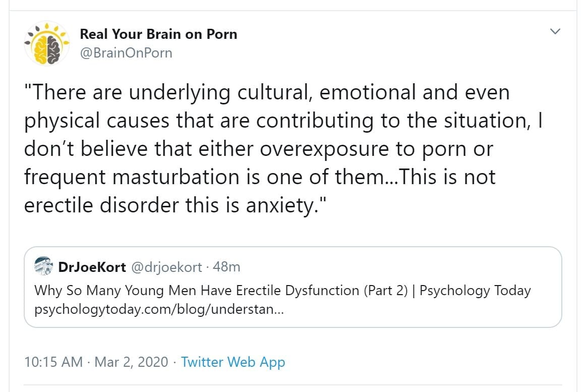582x392 pixels.
Task: Click DrJoeKort's small avatar image
Action: (44, 266)
